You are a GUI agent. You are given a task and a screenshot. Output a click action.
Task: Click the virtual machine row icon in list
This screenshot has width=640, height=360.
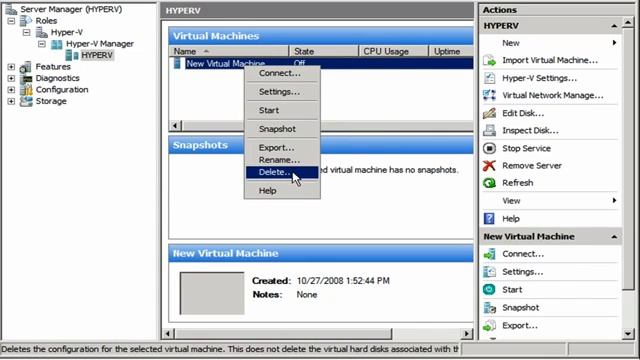177,63
